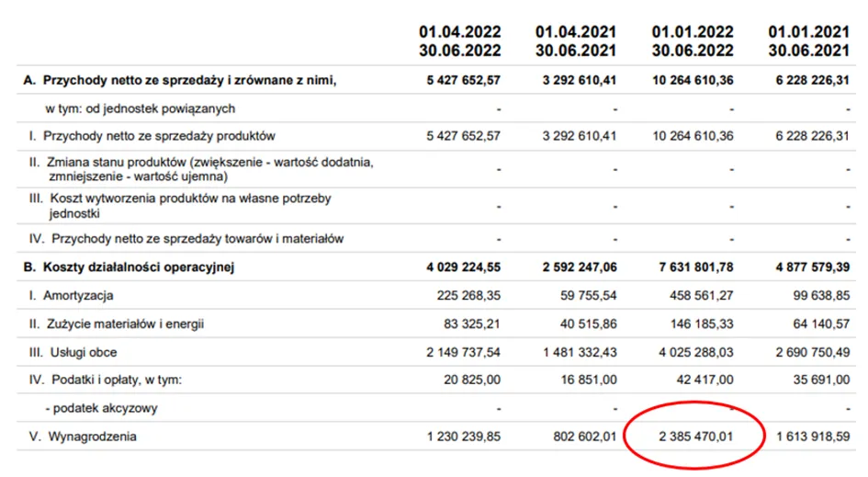Click the label 'Podatki i opłaty, w tym:'
The height and width of the screenshot is (477, 868).
pyautogui.click(x=117, y=380)
